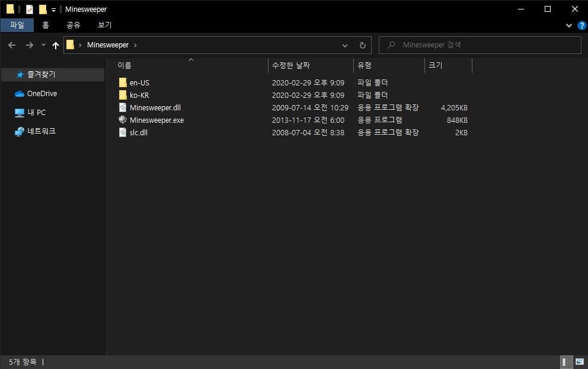Refresh the Minesweeper folder view
Viewport: 588px width, 369px height.
click(362, 45)
